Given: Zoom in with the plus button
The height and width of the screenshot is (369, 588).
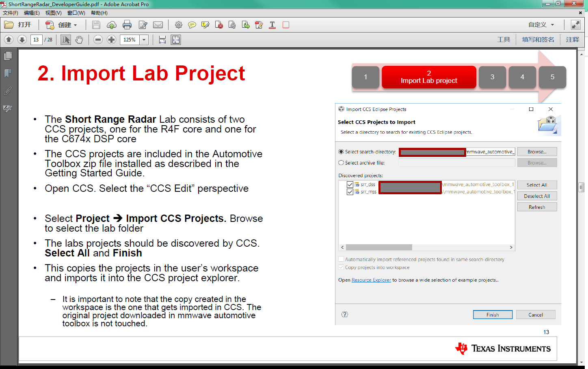Looking at the screenshot, I should pos(111,40).
